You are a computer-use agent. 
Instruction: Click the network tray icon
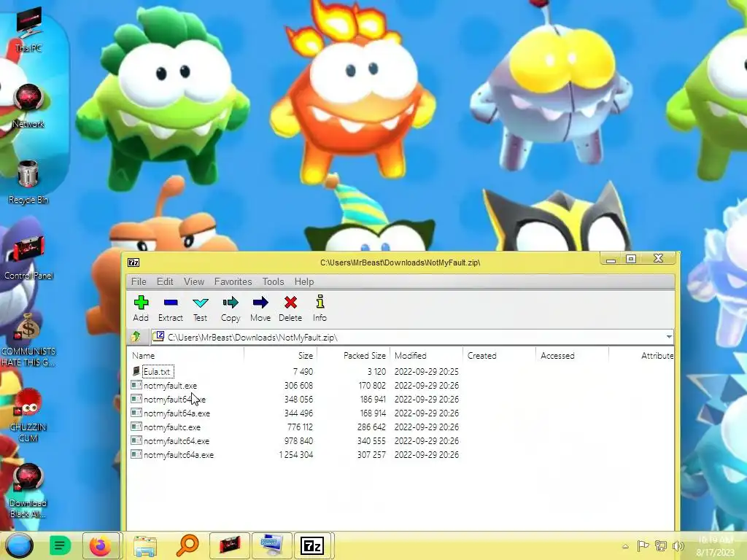661,545
